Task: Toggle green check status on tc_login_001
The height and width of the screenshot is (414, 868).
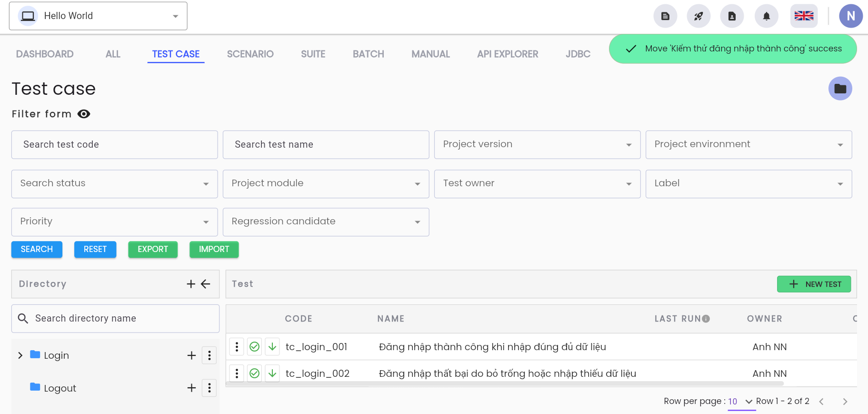Action: click(x=255, y=347)
